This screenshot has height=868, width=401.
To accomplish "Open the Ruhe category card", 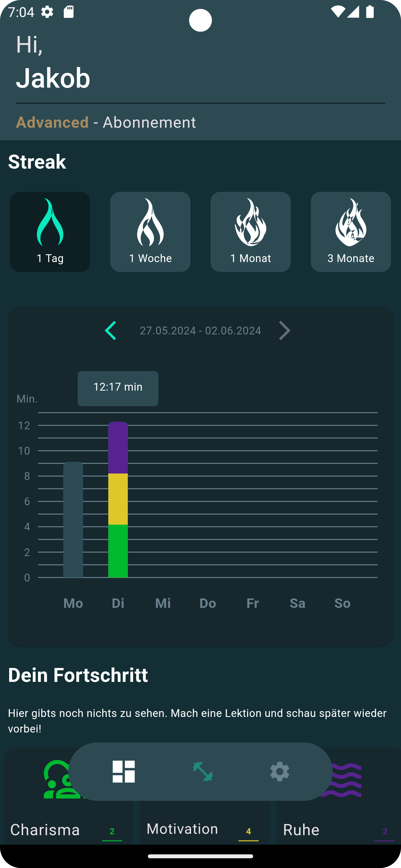I will (301, 830).
